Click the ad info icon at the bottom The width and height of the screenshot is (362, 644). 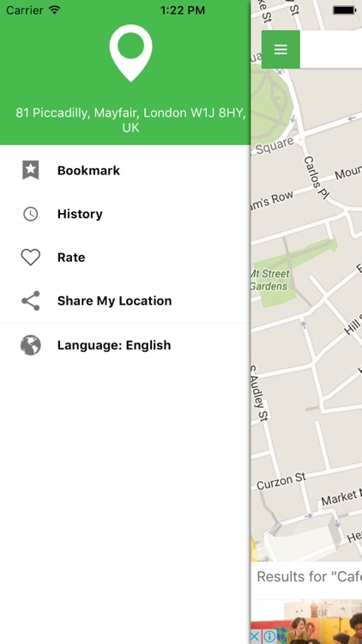269,637
